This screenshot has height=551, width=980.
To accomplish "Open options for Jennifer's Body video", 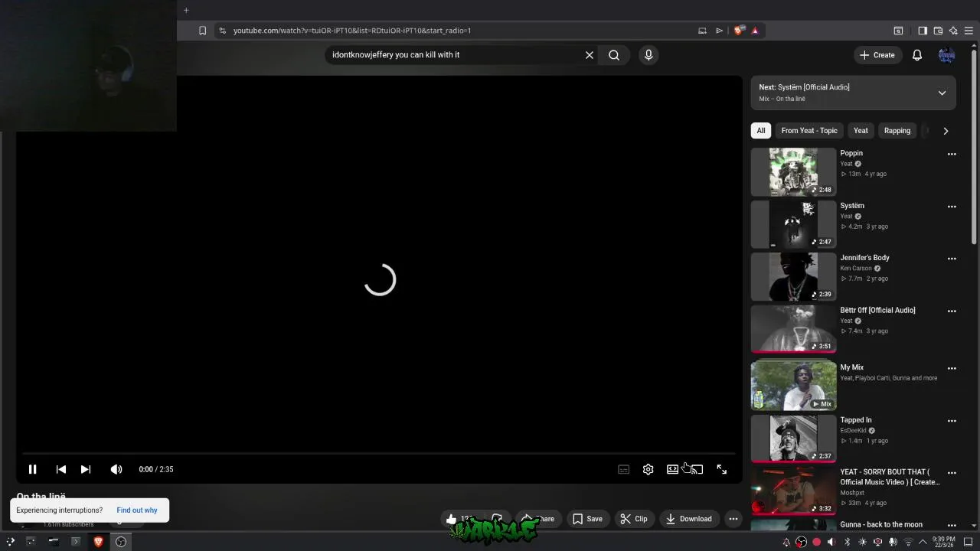I will [952, 259].
